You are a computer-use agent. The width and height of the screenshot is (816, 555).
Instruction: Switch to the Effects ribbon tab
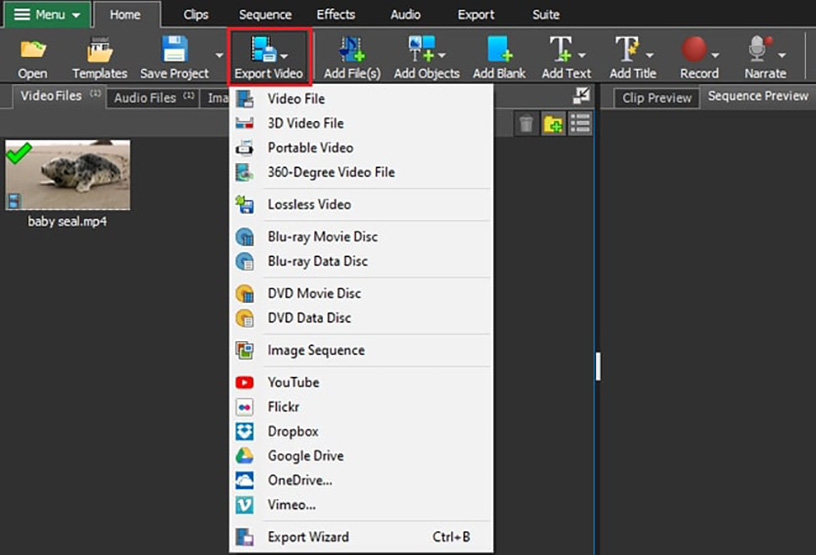(x=335, y=15)
